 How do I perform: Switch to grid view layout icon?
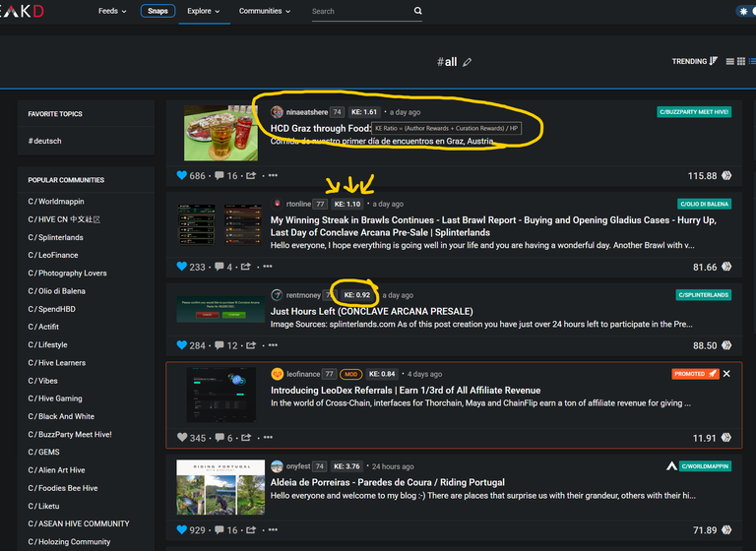click(741, 61)
